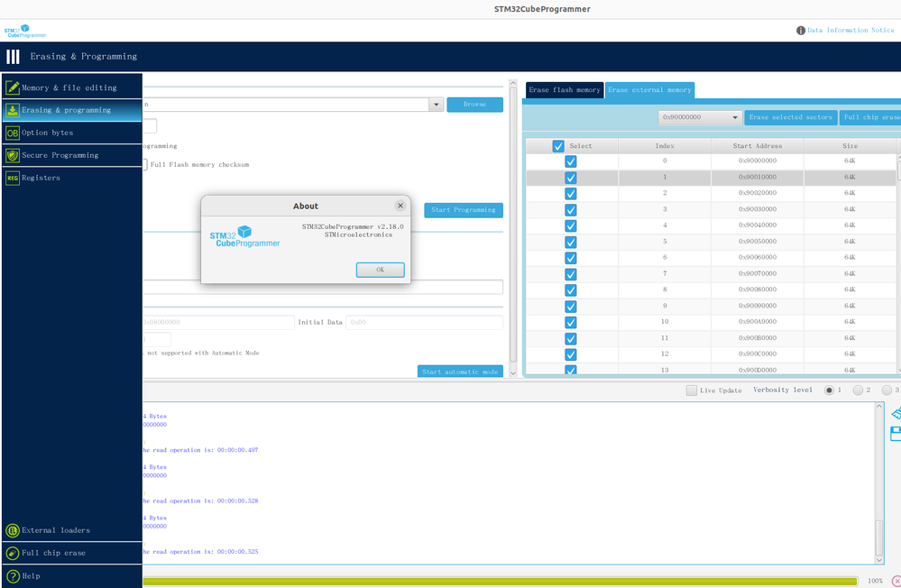Click the Data Information Notice info icon

tap(801, 31)
